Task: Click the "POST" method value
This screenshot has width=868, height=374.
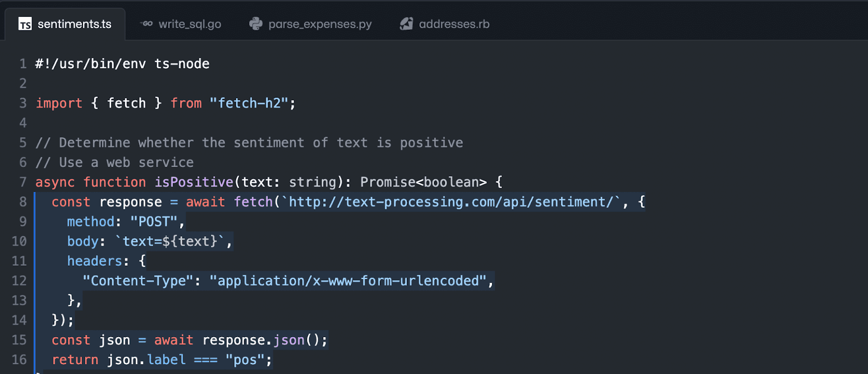Action: 154,222
